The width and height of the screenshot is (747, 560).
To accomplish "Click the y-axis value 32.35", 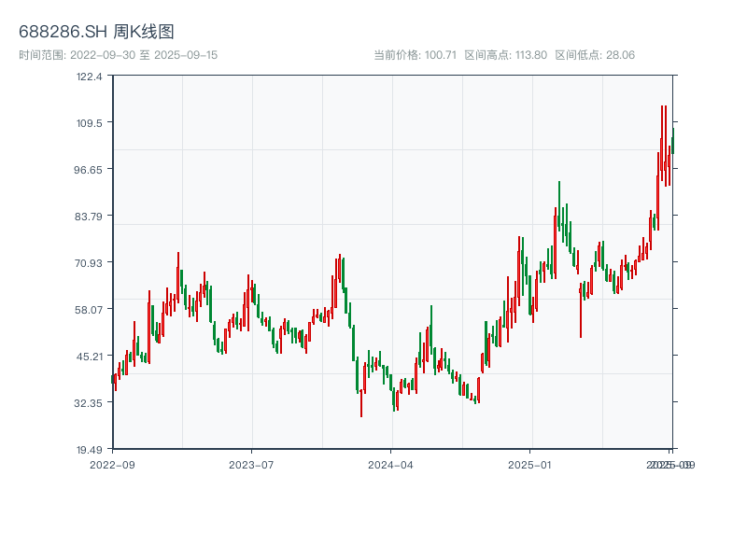I will [x=88, y=403].
